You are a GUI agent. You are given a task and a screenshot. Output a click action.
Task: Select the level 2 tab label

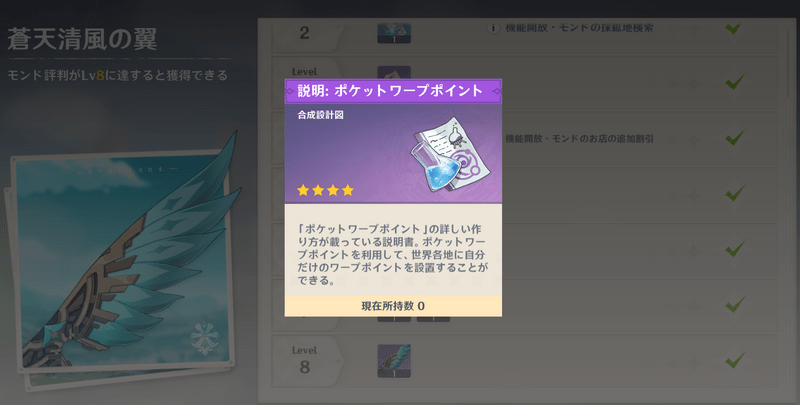pos(305,33)
